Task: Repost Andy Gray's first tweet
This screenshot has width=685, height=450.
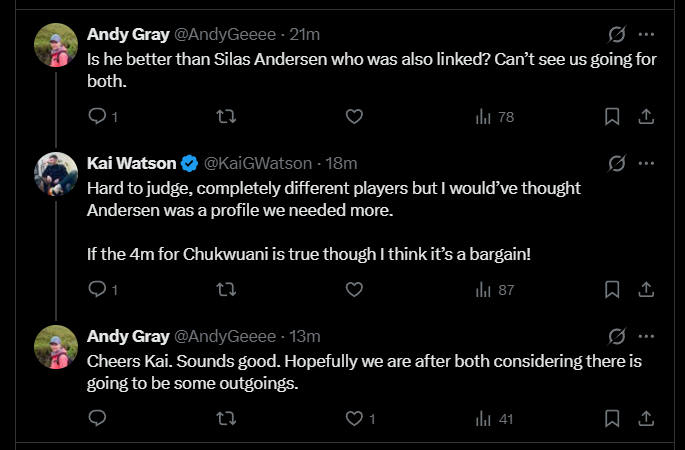Action: click(x=226, y=117)
